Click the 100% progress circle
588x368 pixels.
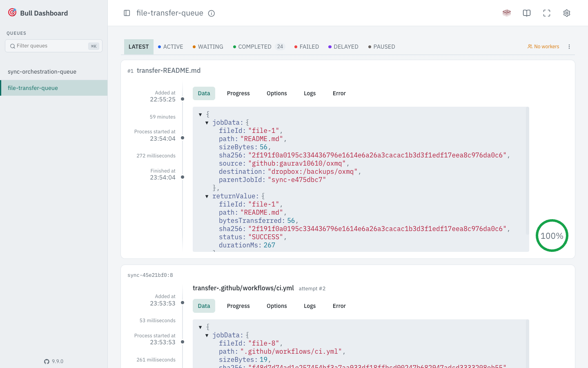tap(552, 236)
